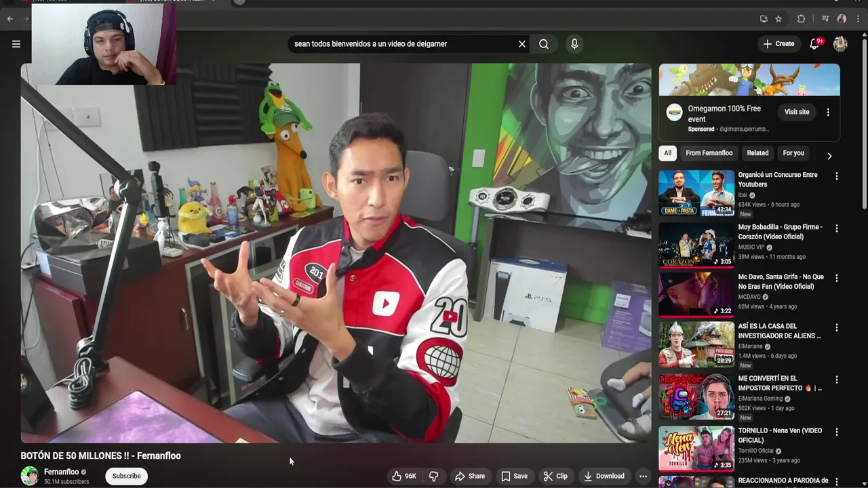Open title Mc Davo, Santa Grifa video
The height and width of the screenshot is (488, 868).
click(781, 281)
